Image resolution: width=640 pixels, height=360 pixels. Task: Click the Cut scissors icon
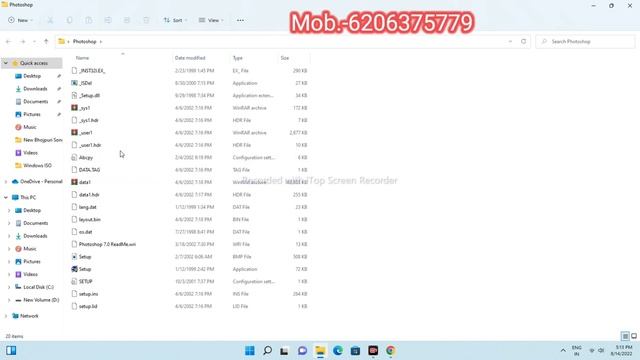pos(50,20)
